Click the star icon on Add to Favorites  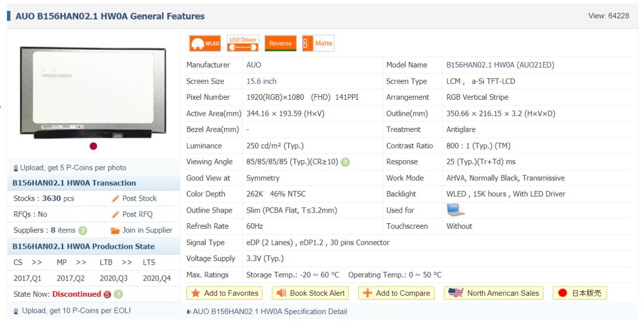[196, 293]
